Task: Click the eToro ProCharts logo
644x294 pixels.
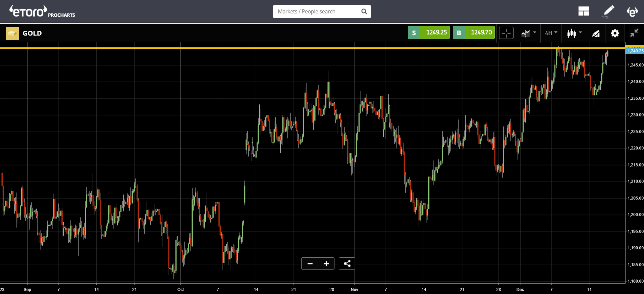Action: [42, 11]
